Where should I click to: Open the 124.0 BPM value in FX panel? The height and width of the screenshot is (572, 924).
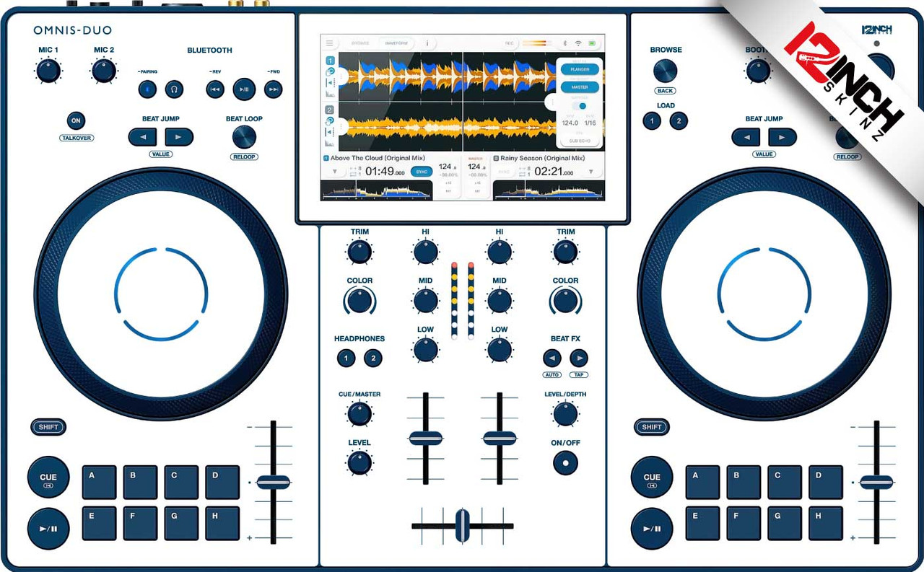(x=570, y=123)
